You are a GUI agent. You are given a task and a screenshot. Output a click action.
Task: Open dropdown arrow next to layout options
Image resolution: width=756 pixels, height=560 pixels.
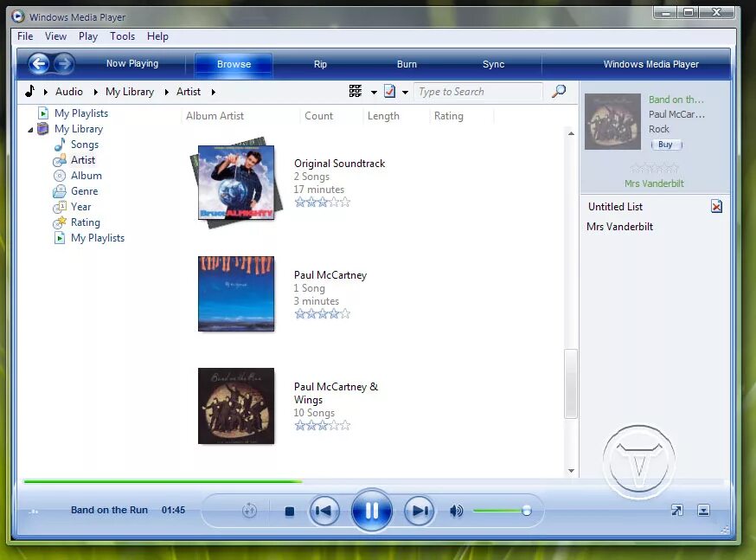click(x=405, y=92)
